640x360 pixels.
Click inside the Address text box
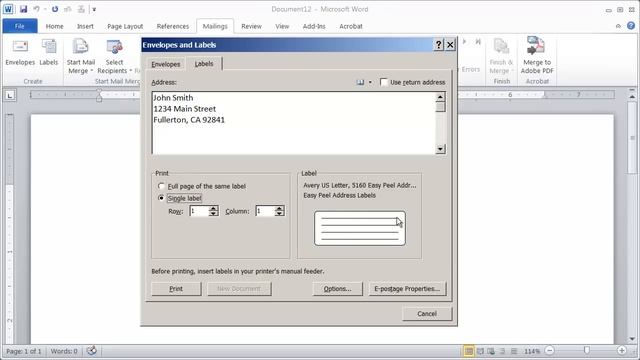tap(294, 123)
